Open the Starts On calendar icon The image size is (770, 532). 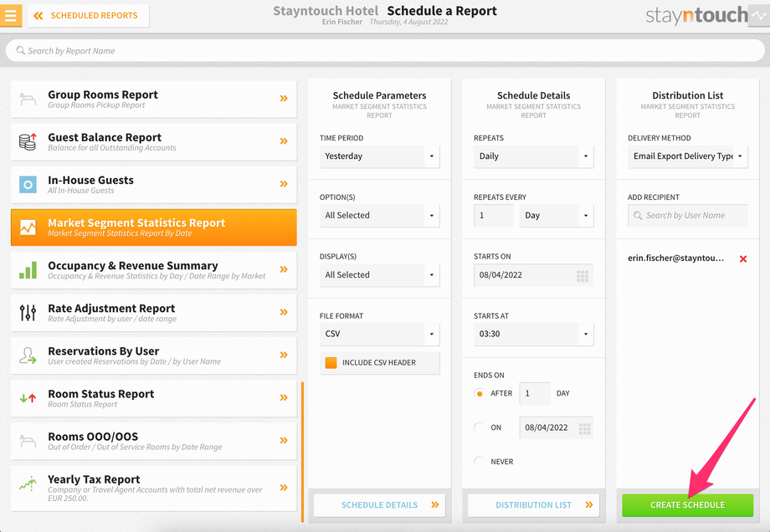[x=583, y=276]
